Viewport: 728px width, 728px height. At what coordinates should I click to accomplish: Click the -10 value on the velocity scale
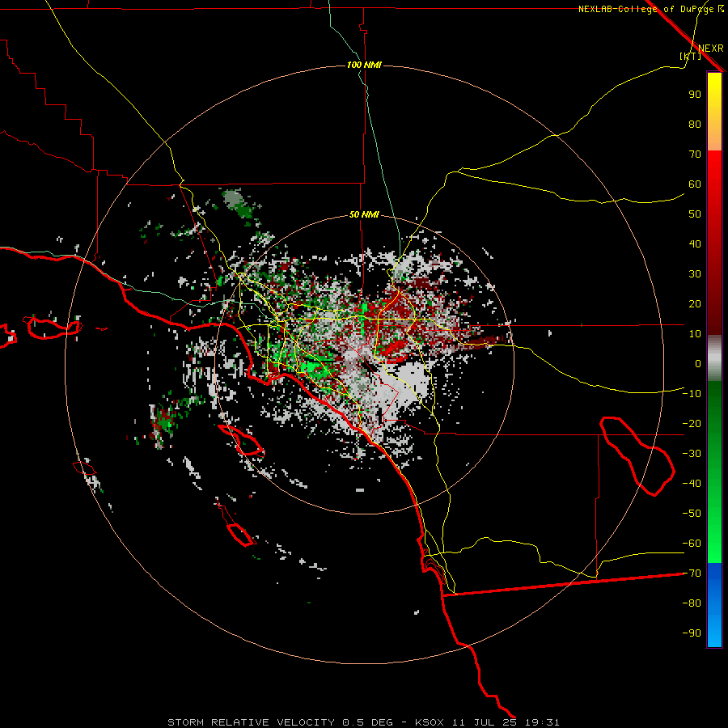point(692,394)
